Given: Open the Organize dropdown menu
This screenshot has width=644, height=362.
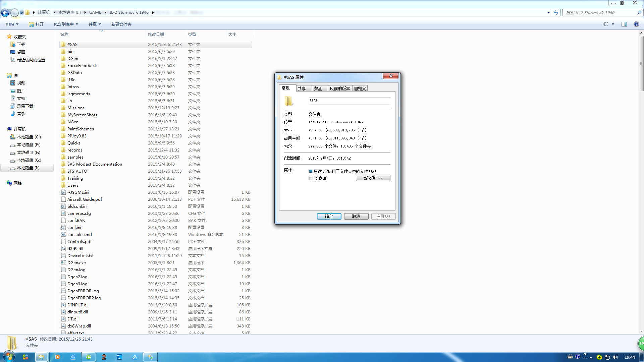Looking at the screenshot, I should point(12,24).
